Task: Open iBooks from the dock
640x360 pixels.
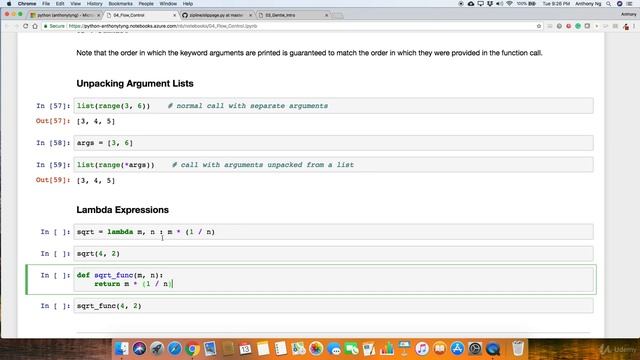Action: pyautogui.click(x=440, y=349)
